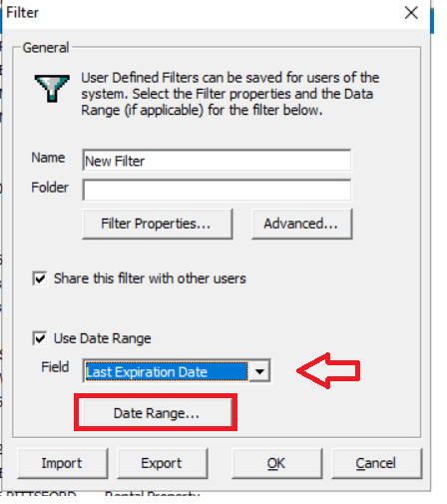Viewport: 447px width, 504px height.
Task: Click the funnel filter icon
Action: [52, 88]
